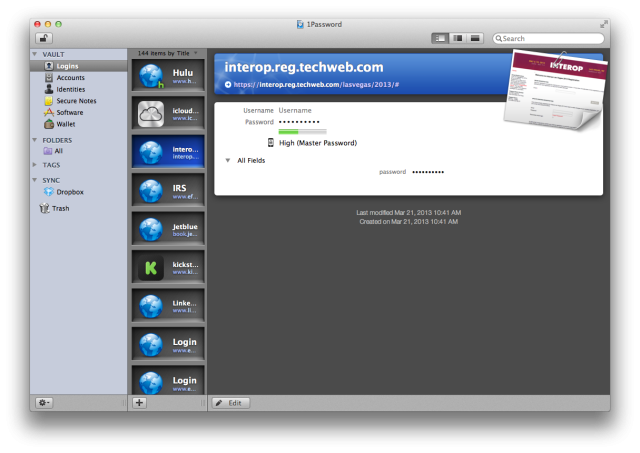Select the LinkedIn login entry
The image size is (640, 453).
click(x=168, y=306)
